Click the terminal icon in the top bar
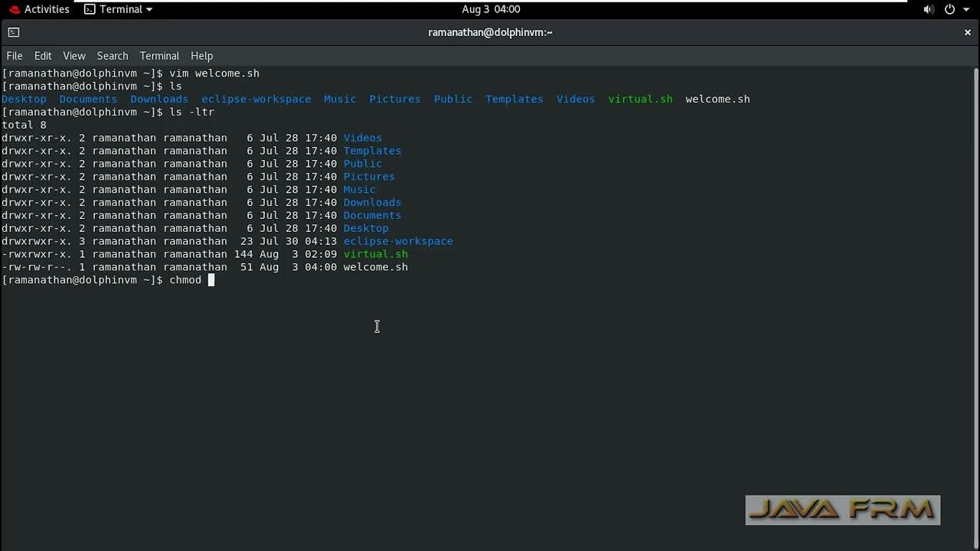The image size is (980, 551). [x=90, y=9]
